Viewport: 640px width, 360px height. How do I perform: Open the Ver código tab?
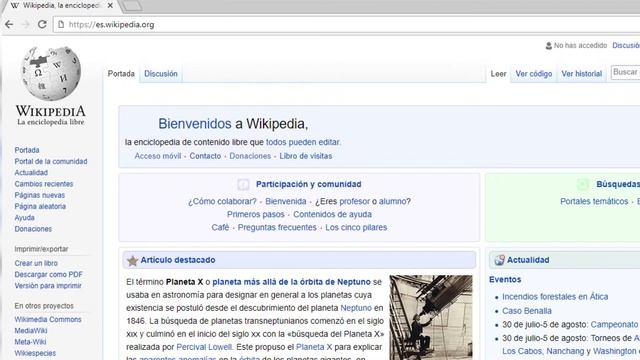click(x=533, y=74)
